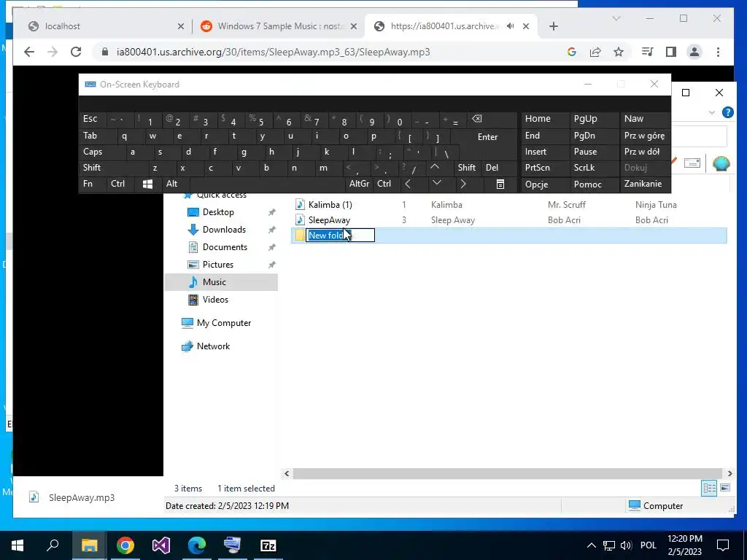Toggle the AltGr key on the keyboard
Viewport: 747px width, 560px height.
click(359, 184)
